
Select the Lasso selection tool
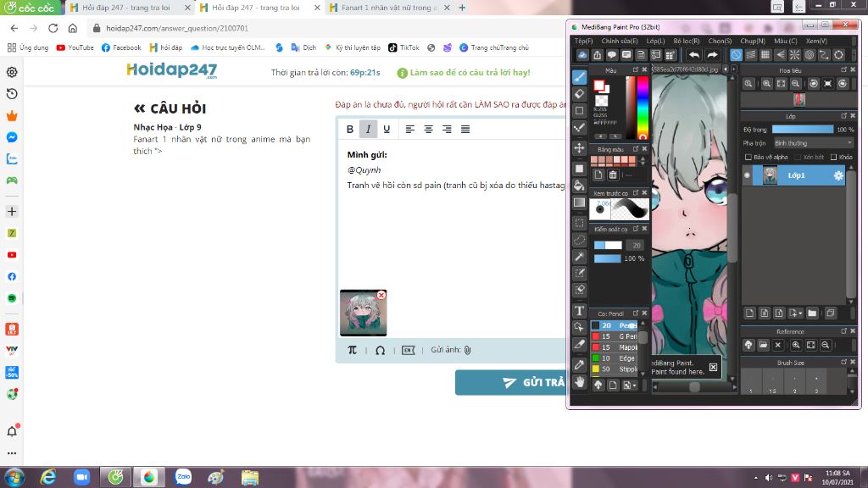coord(579,240)
